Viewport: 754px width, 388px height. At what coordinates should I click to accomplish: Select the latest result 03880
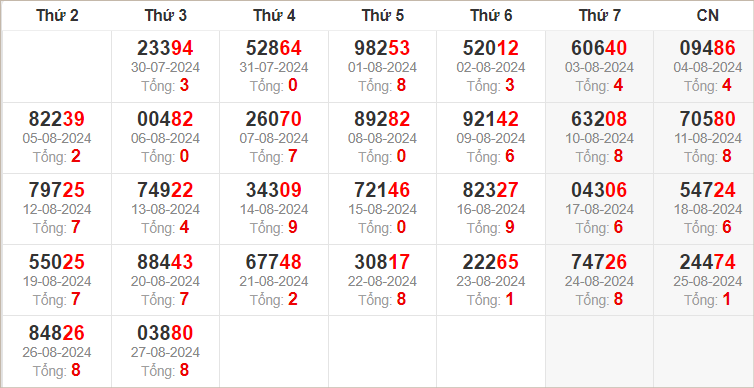165,333
